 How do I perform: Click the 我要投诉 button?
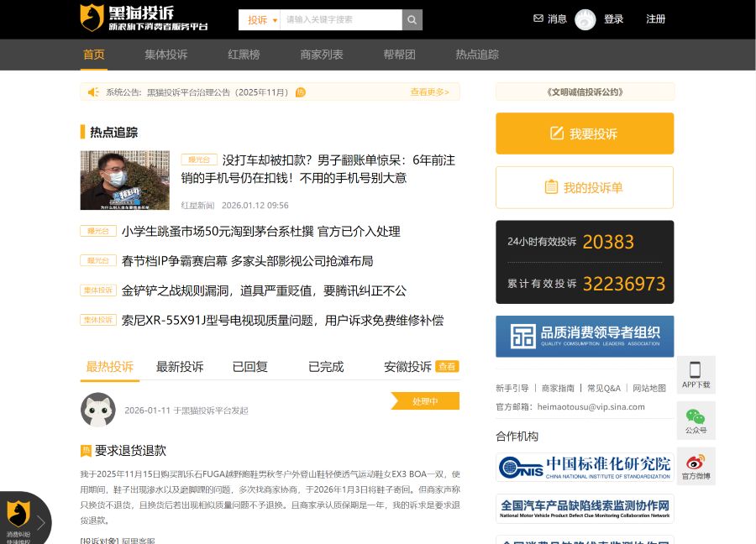point(584,133)
